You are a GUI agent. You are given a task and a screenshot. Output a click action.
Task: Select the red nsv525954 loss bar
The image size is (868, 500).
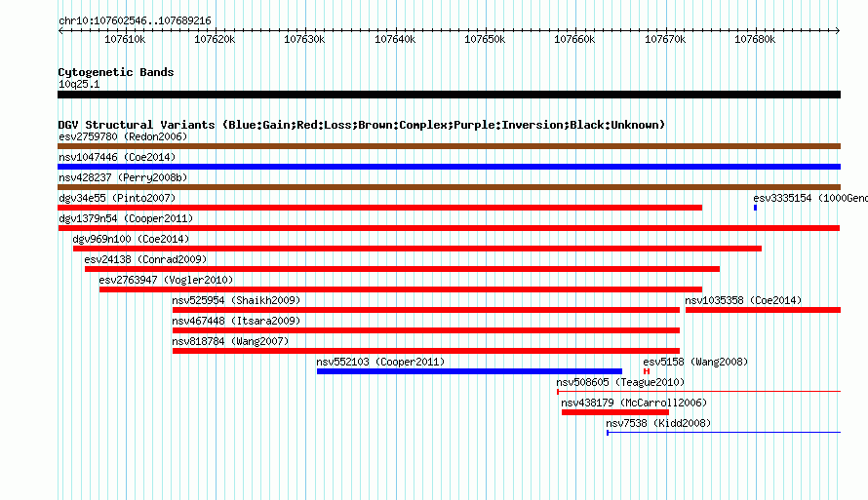[425, 310]
